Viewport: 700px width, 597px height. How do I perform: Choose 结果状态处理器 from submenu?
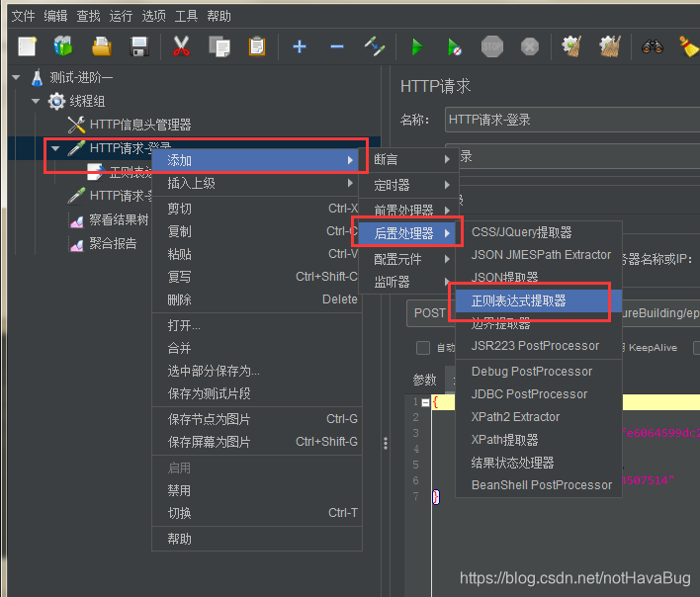click(539, 463)
